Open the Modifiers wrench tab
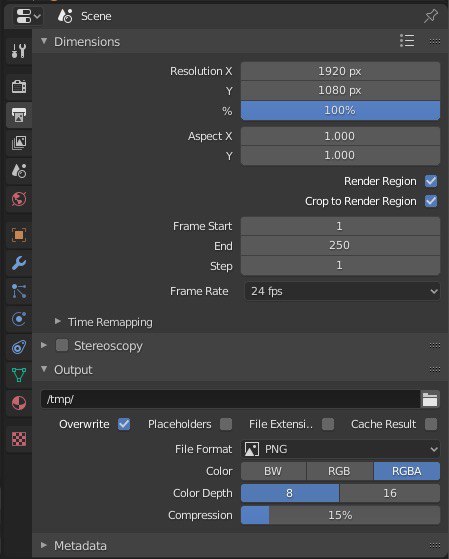 coord(19,263)
